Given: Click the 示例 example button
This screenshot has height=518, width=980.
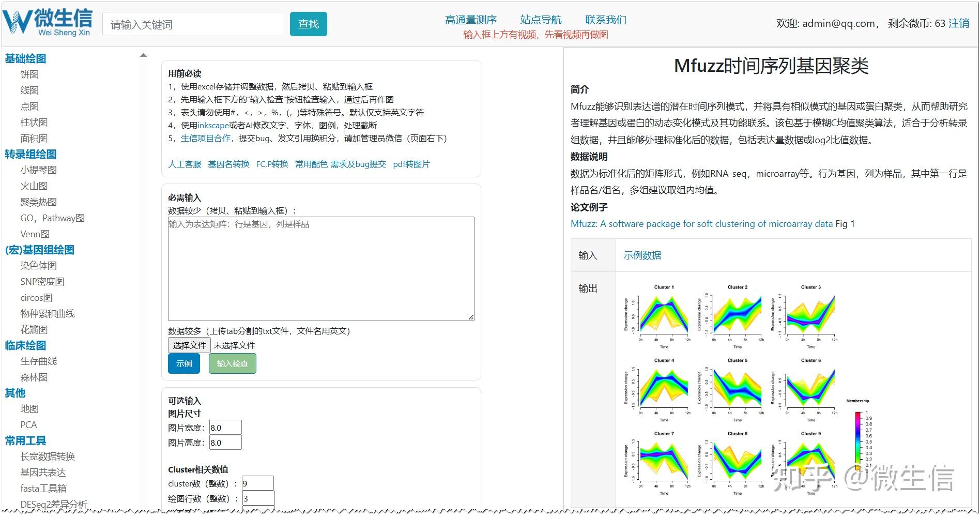Looking at the screenshot, I should [184, 363].
